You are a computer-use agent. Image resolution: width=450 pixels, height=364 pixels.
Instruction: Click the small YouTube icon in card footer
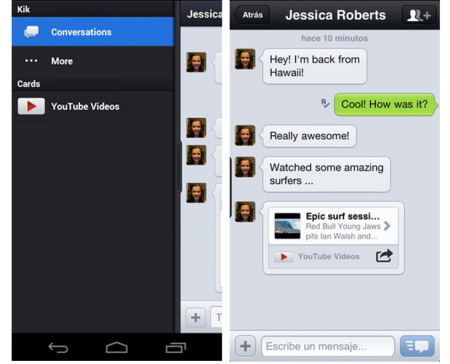[283, 257]
